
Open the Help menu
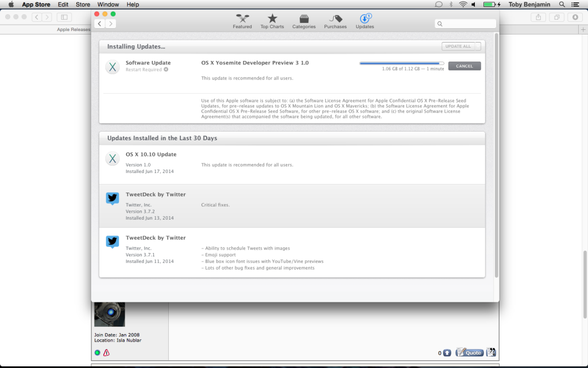pos(133,5)
